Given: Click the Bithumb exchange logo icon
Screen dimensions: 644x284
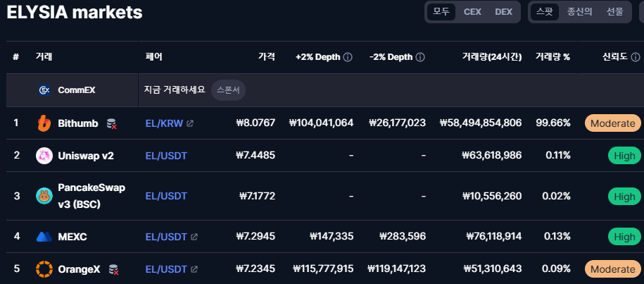Looking at the screenshot, I should click(x=44, y=123).
